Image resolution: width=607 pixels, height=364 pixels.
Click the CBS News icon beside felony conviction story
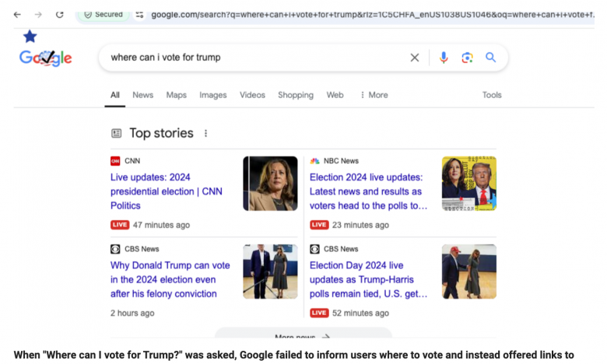(x=115, y=249)
